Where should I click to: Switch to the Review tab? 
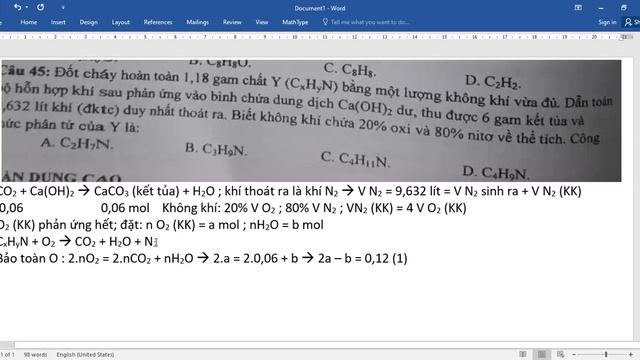[232, 22]
